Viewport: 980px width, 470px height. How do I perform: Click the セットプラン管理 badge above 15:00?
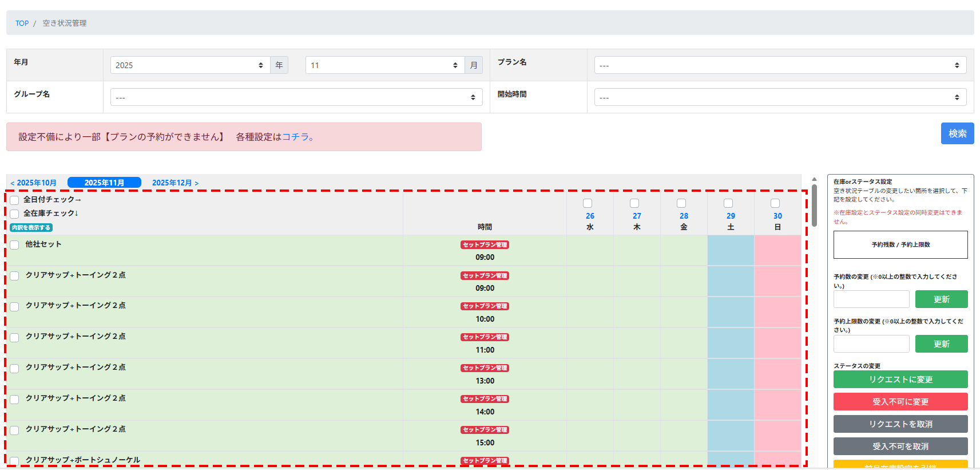(485, 430)
